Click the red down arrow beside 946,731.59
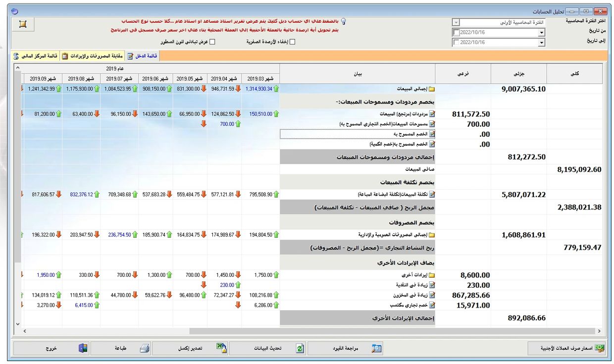This screenshot has height=364, width=614. (238, 89)
